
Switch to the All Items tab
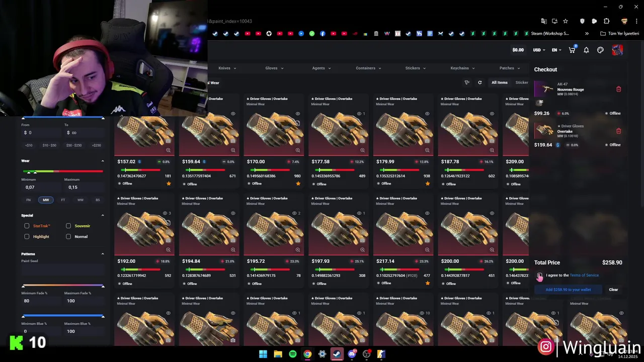[x=500, y=82]
